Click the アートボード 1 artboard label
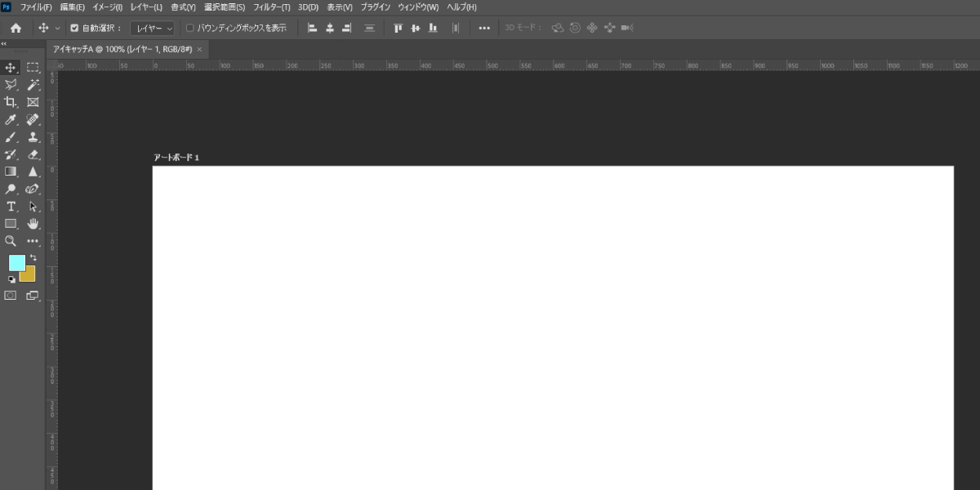The image size is (980, 490). 176,157
